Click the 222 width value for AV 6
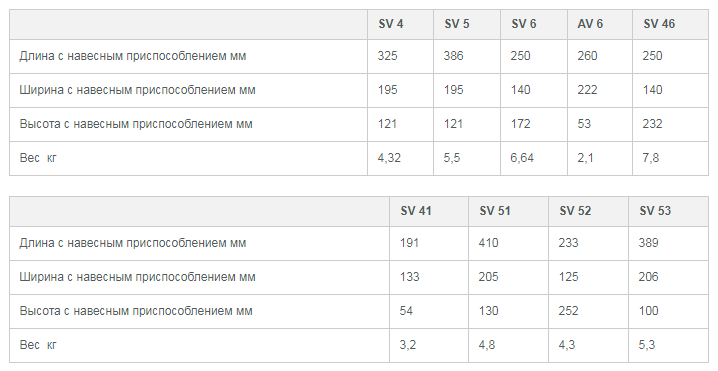The height and width of the screenshot is (371, 718). click(x=587, y=90)
